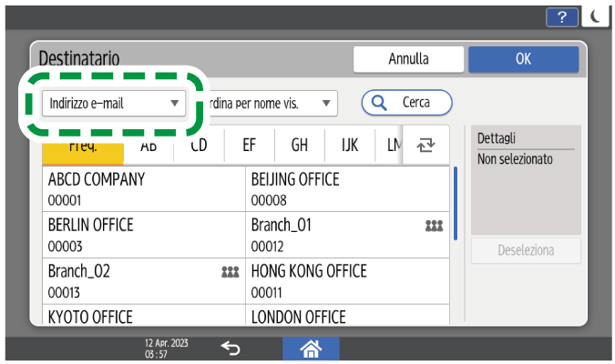
Task: Toggle the energy saver moon icon
Action: [595, 15]
